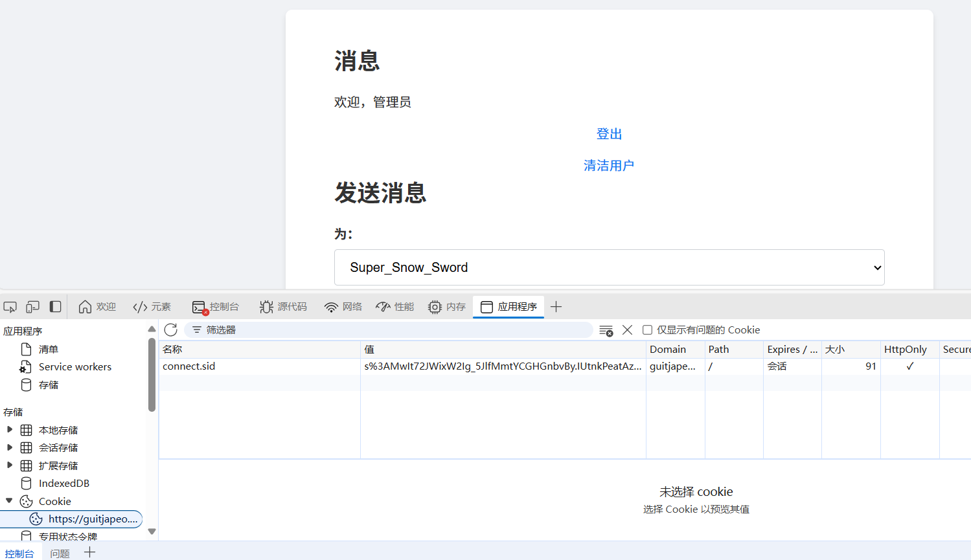
Task: Select 会话存储 table icon
Action: click(27, 447)
